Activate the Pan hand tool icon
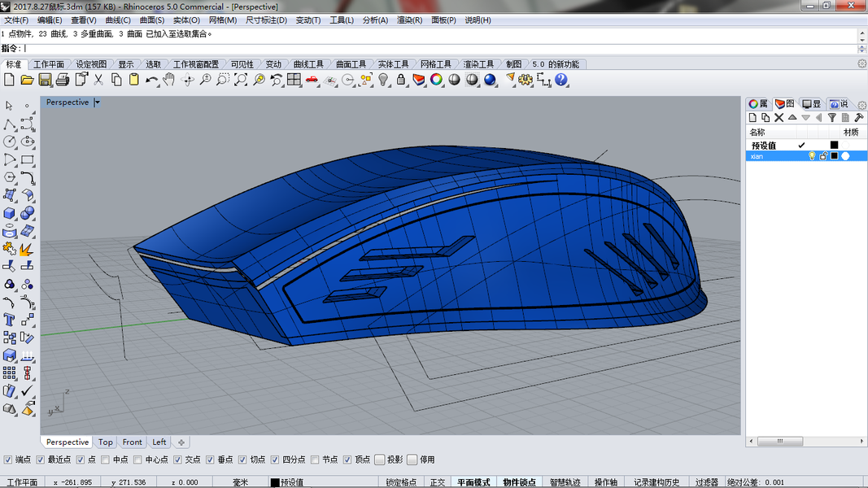This screenshot has height=488, width=868. 169,80
